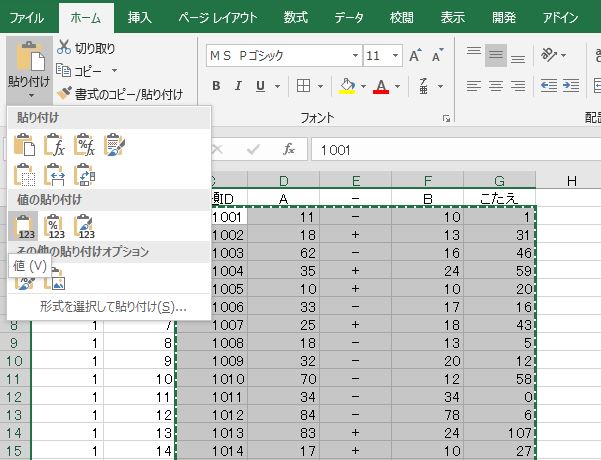
Task: Open the ファイル tab
Action: pyautogui.click(x=27, y=18)
